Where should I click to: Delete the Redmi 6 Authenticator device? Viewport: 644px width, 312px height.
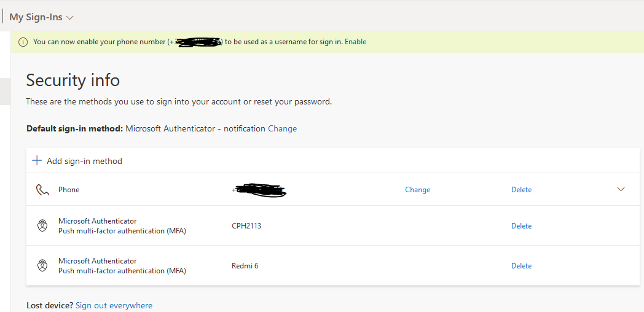coord(522,265)
